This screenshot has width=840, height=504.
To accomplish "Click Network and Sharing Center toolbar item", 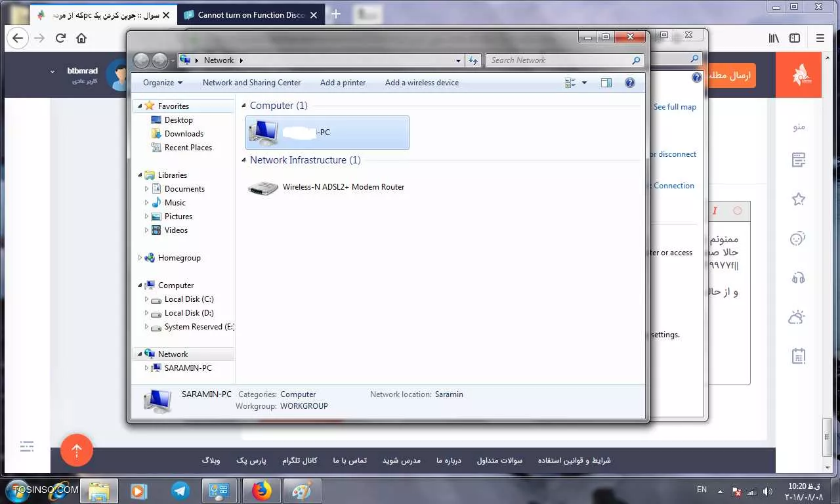I will coord(251,83).
